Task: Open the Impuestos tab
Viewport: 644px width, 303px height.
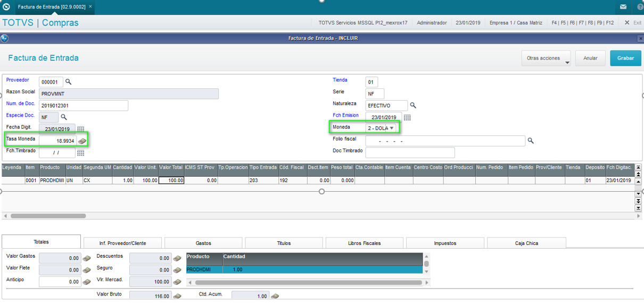Action: click(445, 243)
